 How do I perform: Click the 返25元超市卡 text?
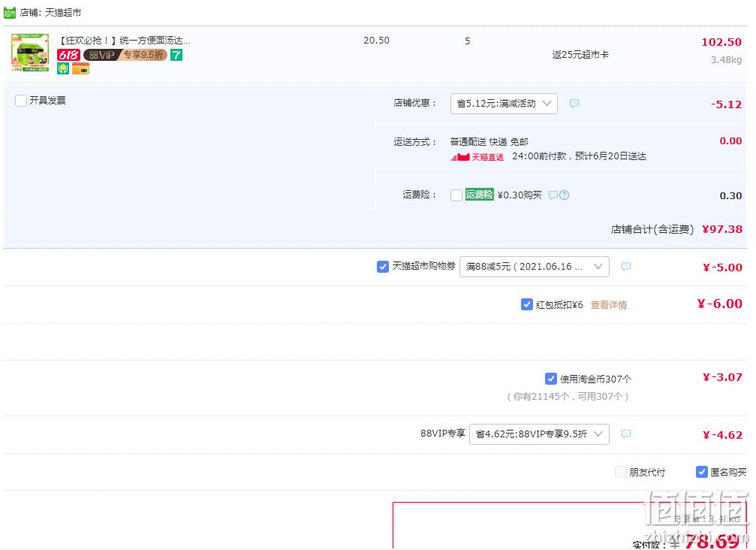580,55
